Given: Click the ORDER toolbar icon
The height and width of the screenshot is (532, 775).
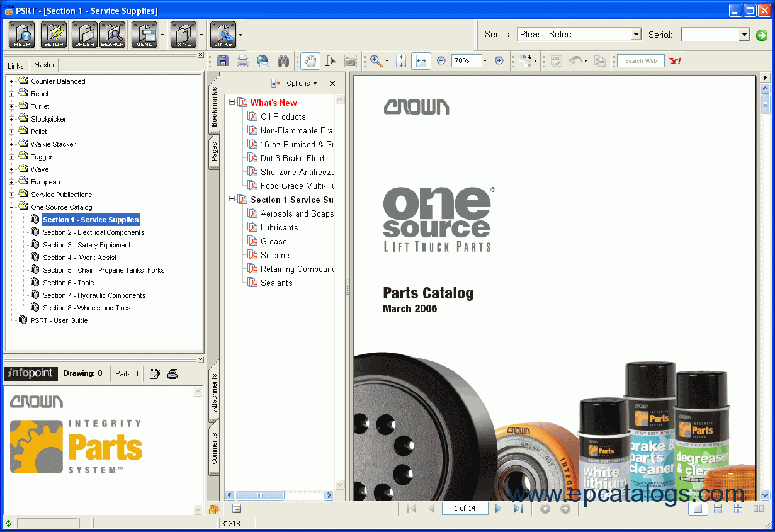Looking at the screenshot, I should point(84,35).
